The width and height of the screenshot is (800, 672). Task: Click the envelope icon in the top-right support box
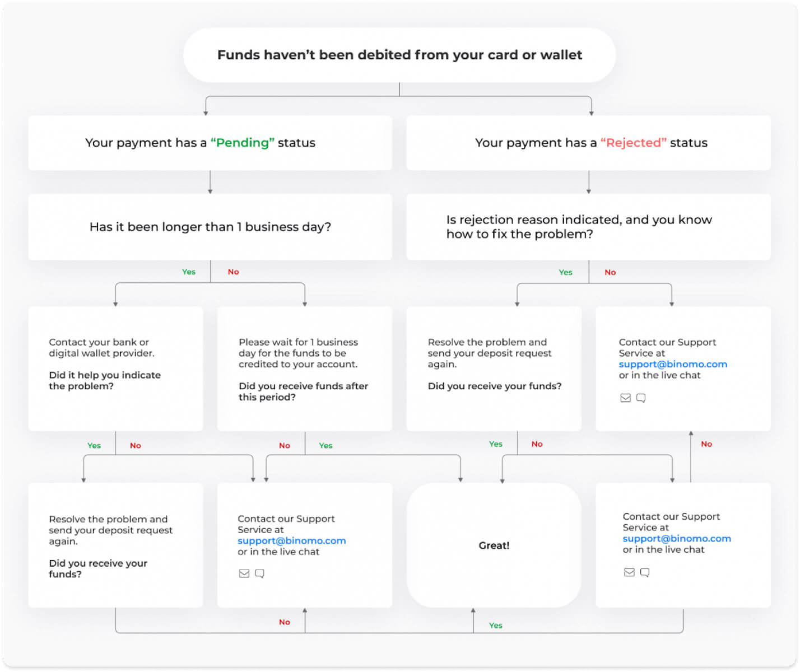tap(625, 398)
